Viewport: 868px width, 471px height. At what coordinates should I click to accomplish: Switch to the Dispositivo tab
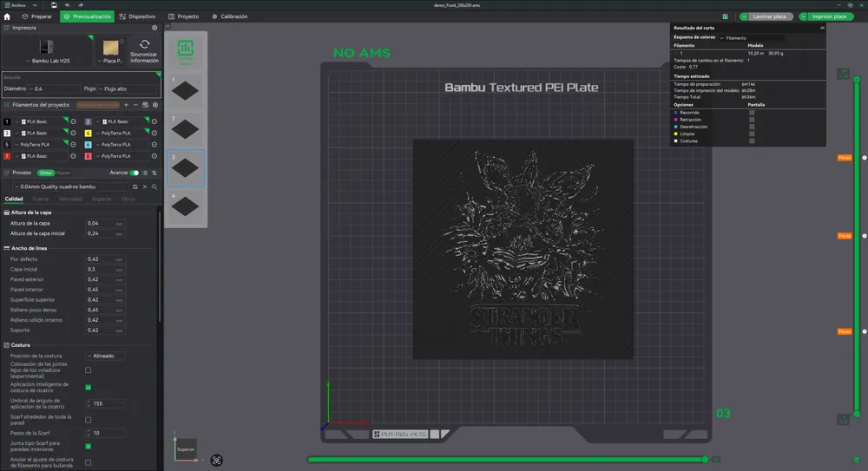[x=137, y=16]
